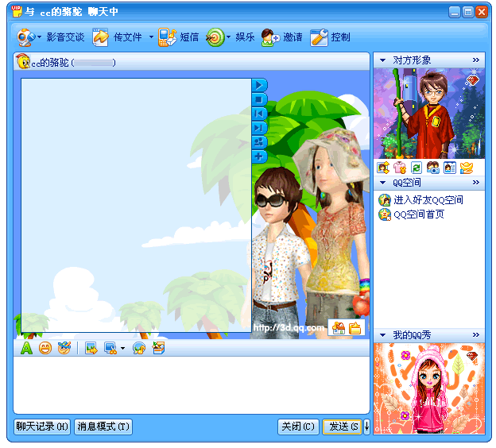The width and height of the screenshot is (496, 448).
Task: Click the plus button in 3D show sidebar
Action: point(259,156)
